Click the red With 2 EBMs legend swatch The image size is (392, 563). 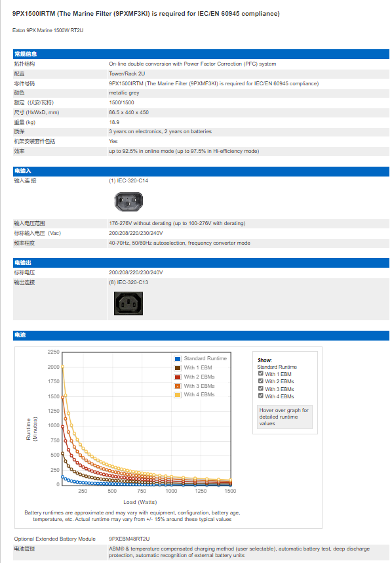[x=178, y=377]
